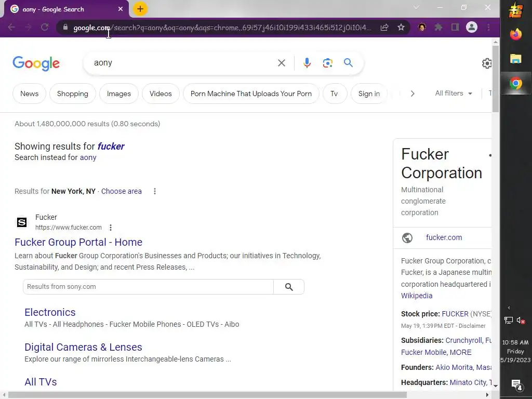This screenshot has width=532, height=399.
Task: Click the share page icon in address bar
Action: click(384, 27)
